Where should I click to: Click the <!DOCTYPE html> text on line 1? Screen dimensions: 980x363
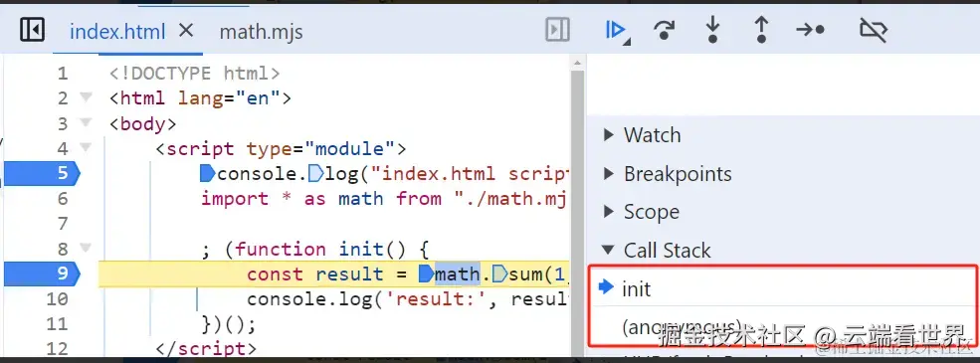pos(194,74)
